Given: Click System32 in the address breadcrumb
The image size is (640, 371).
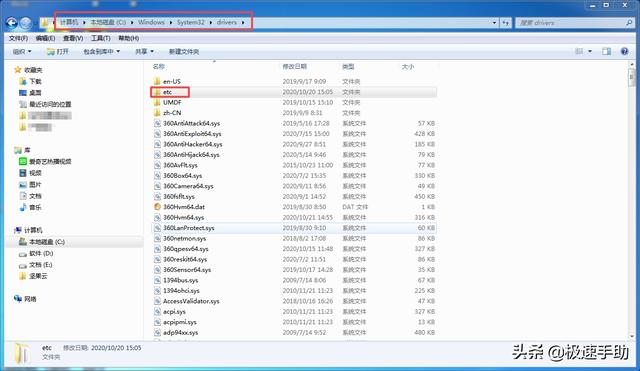Looking at the screenshot, I should pyautogui.click(x=191, y=22).
